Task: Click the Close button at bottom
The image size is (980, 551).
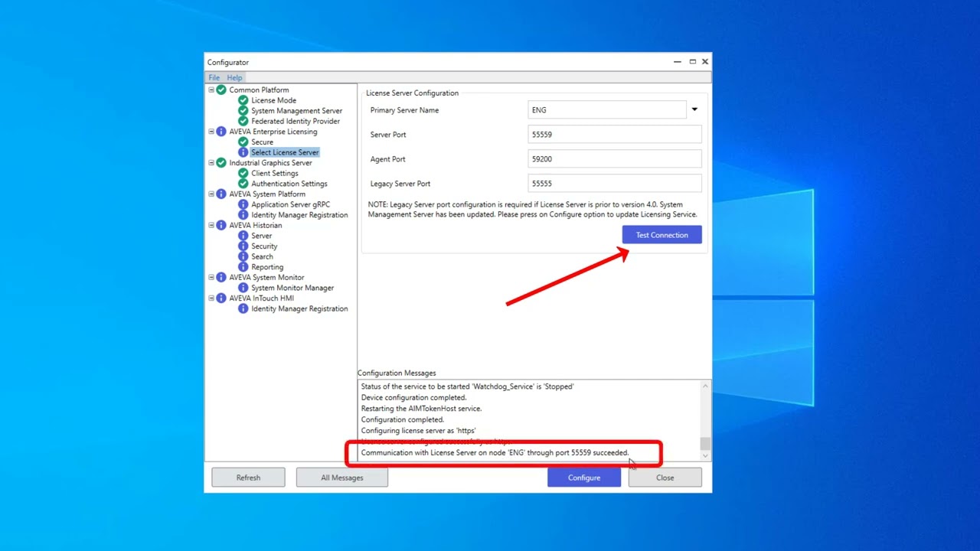Action: coord(665,478)
